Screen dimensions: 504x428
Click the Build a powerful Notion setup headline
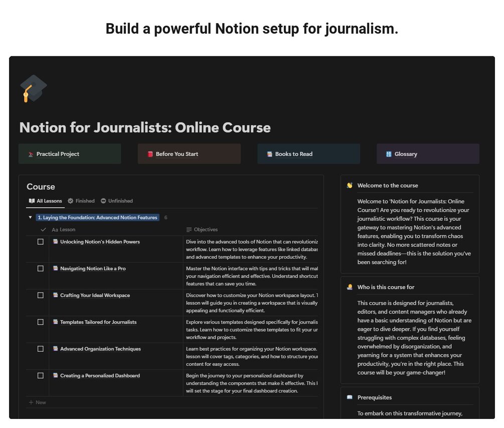[252, 29]
